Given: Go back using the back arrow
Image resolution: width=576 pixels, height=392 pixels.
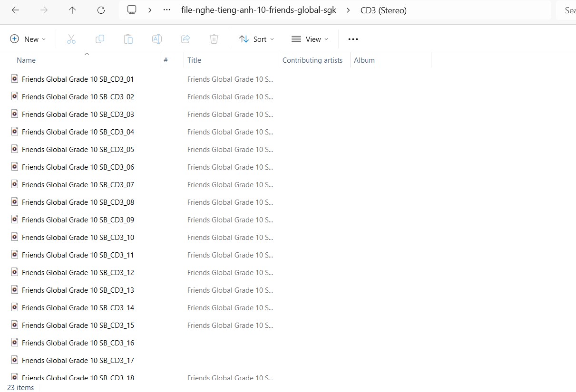Looking at the screenshot, I should 15,10.
